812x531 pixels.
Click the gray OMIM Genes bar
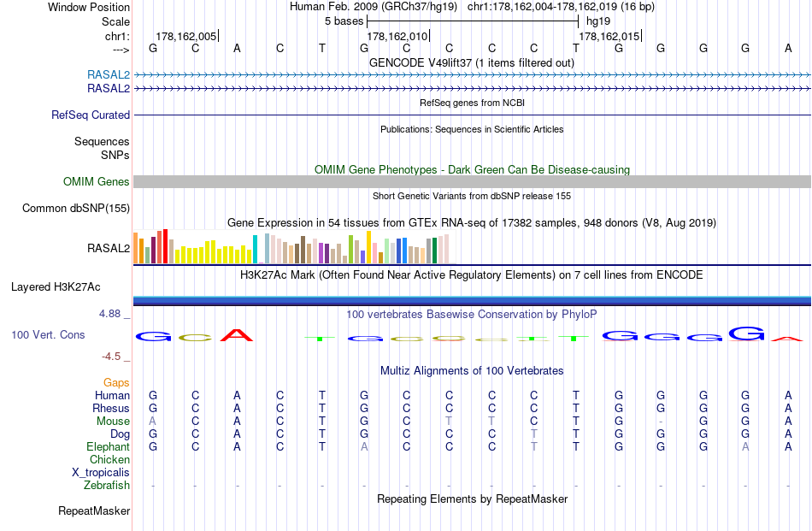[473, 181]
